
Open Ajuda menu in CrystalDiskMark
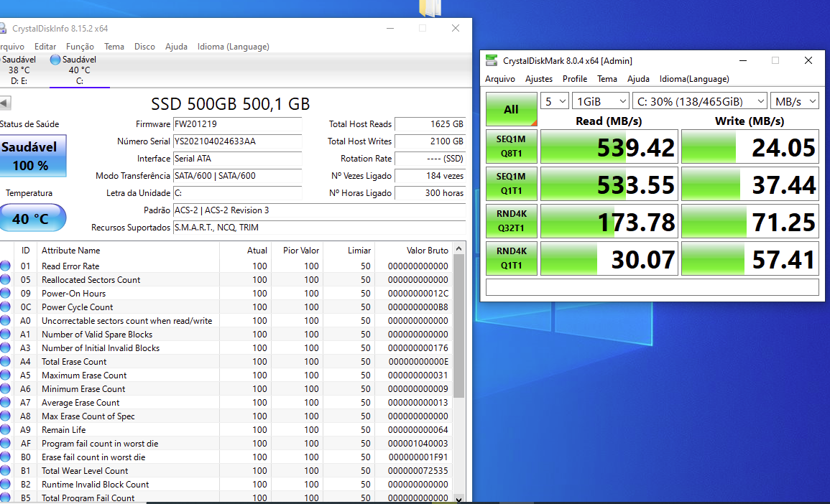(x=638, y=79)
